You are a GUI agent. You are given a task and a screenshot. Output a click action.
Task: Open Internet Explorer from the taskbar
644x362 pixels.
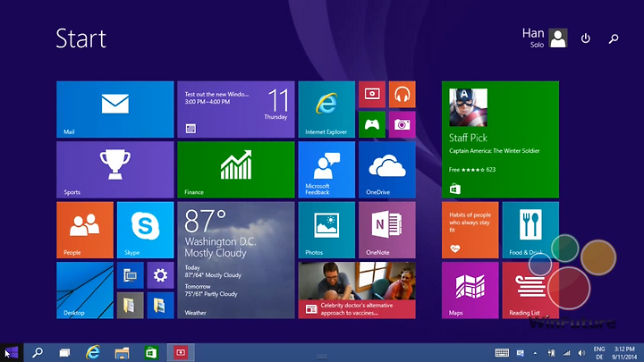tap(93, 352)
